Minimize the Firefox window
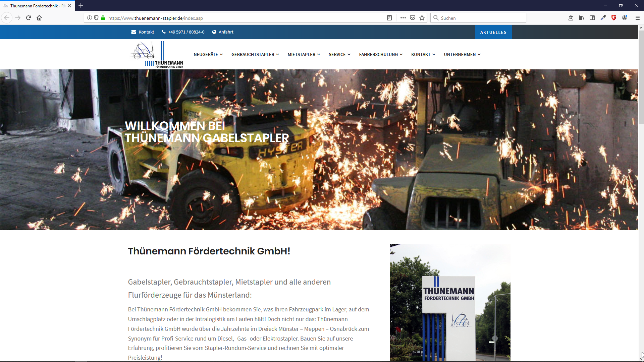This screenshot has width=644, height=362. 605,5
